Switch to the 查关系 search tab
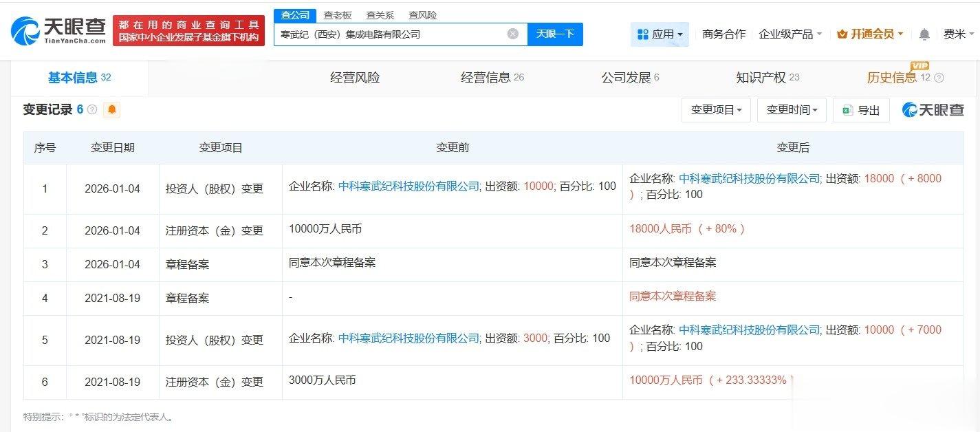980x432 pixels. (380, 15)
